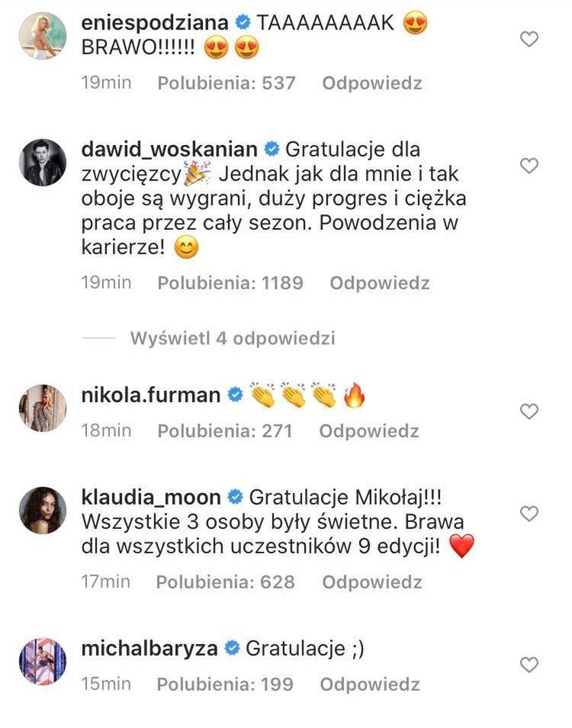The width and height of the screenshot is (572, 728).
Task: Expand the 4 replies under dawid_woskanian
Action: (x=233, y=338)
